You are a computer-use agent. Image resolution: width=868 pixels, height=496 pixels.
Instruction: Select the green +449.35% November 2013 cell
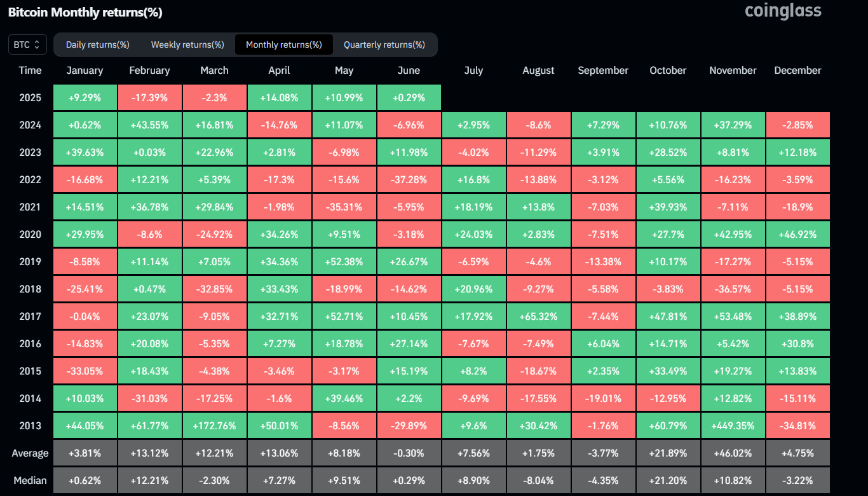coord(733,425)
